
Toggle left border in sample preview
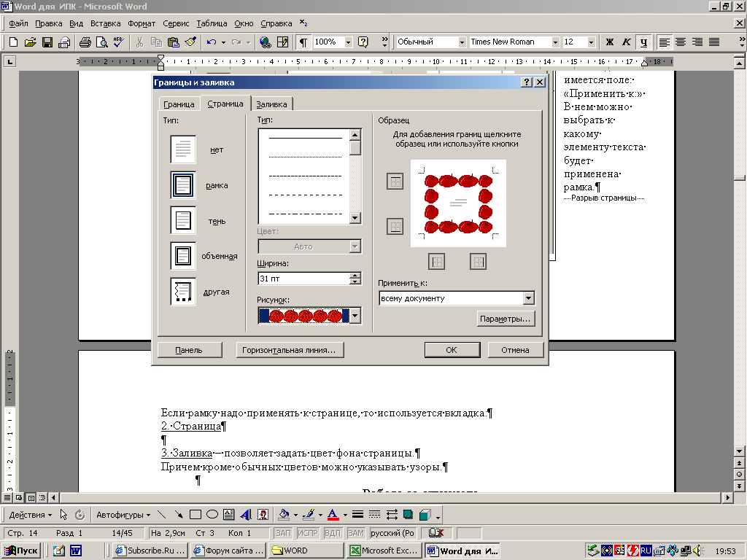coord(436,261)
